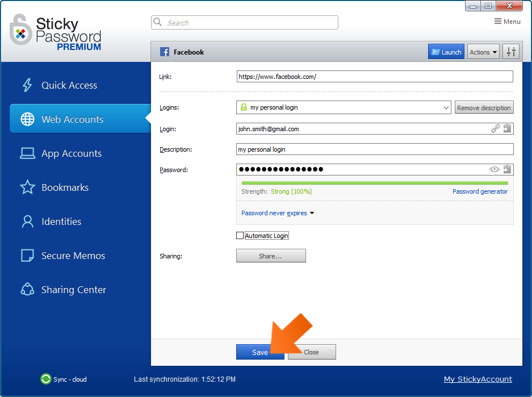Click the Sharing Center icon
The width and height of the screenshot is (532, 397).
tap(27, 290)
